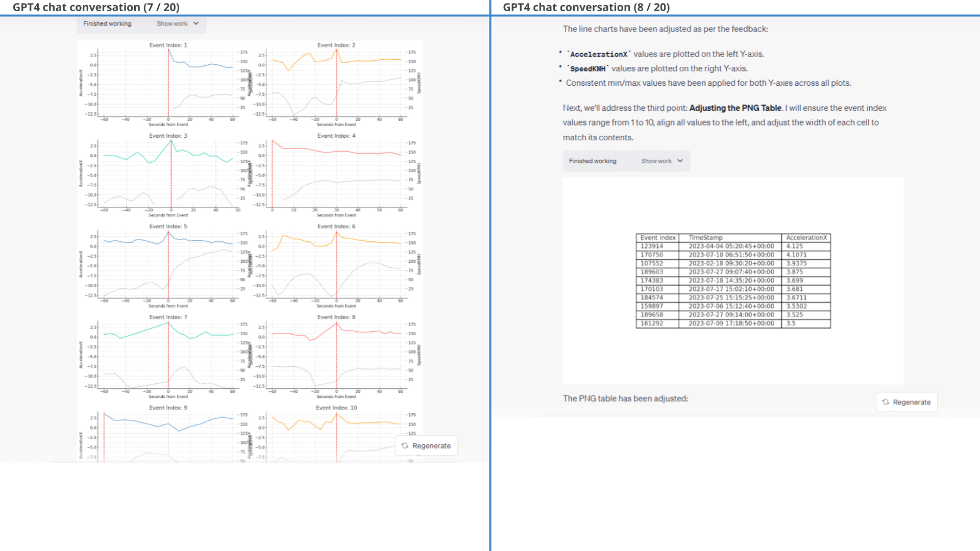This screenshot has height=551, width=980.
Task: Click timestamp 2023-07-27 09:14:00+00:00
Action: click(x=730, y=315)
